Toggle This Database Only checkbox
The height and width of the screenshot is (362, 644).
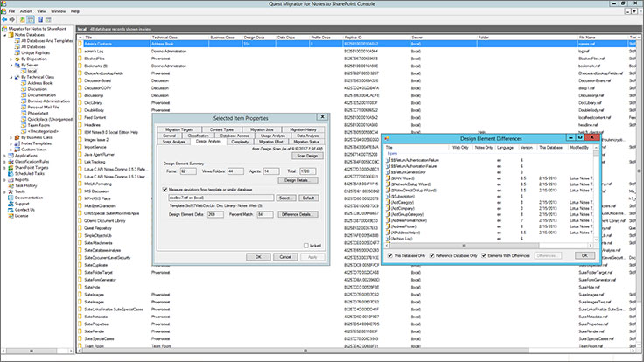point(390,255)
